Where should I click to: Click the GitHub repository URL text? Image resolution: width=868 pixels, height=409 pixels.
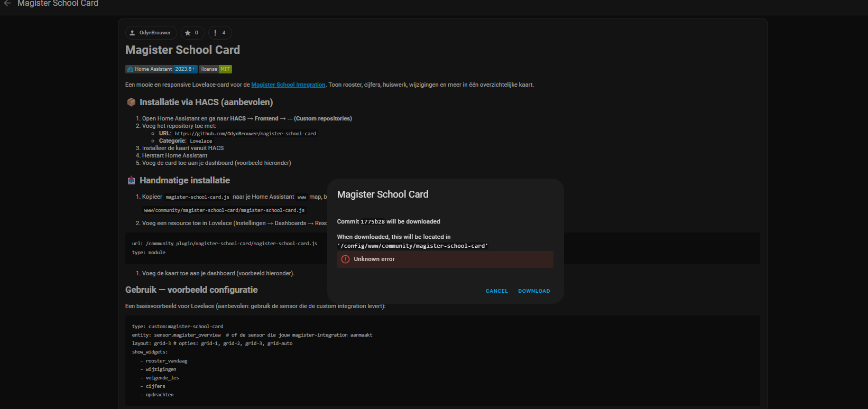(245, 134)
